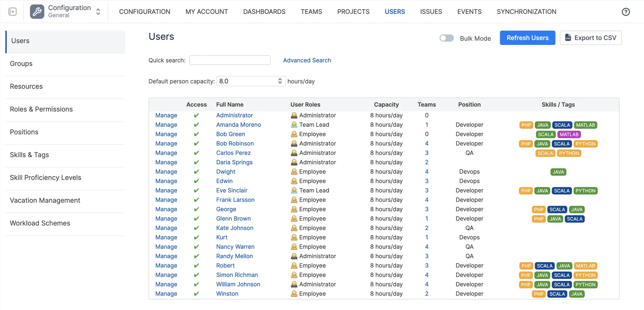The width and height of the screenshot is (644, 310).
Task: Click the employee role icon for Kate Johnson
Action: tap(294, 228)
